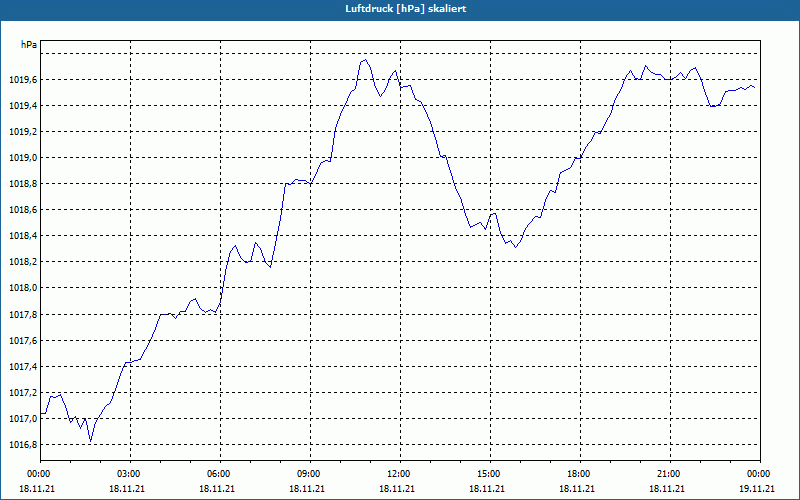Click the 18.11.21 date under 12:00
This screenshot has height=500, width=800.
point(396,488)
